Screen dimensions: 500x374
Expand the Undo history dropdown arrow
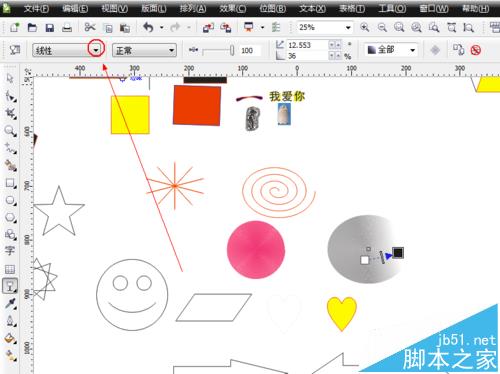162,28
